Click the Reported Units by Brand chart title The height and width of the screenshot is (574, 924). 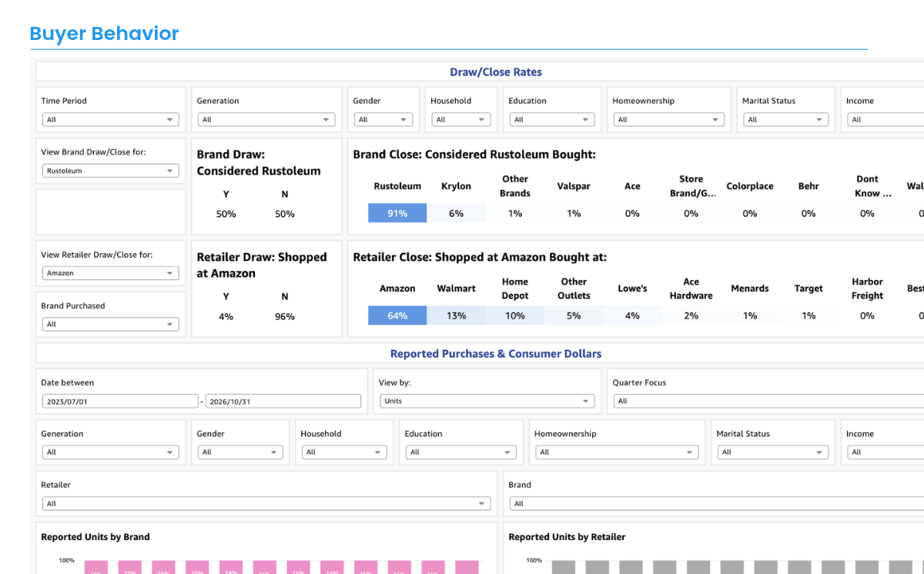pos(95,537)
